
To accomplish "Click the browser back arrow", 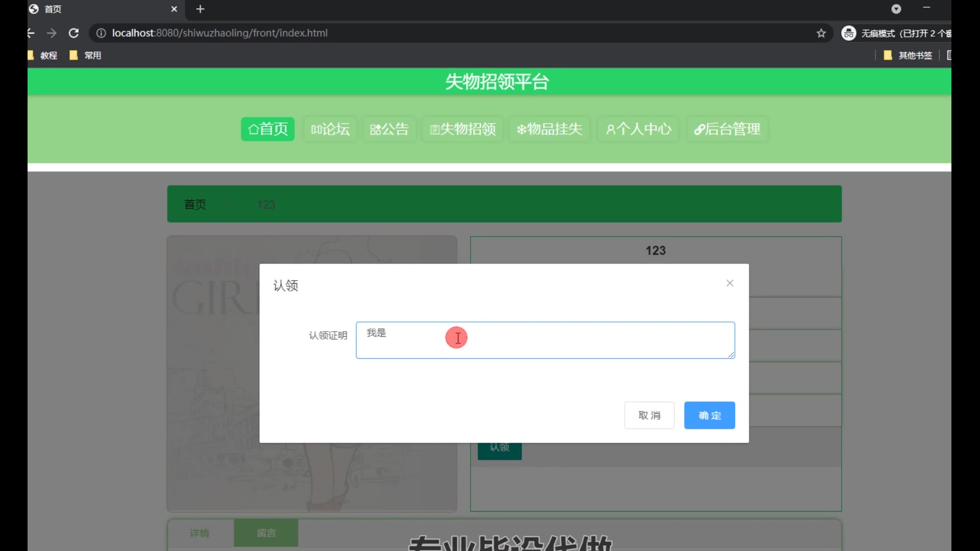I will click(31, 33).
